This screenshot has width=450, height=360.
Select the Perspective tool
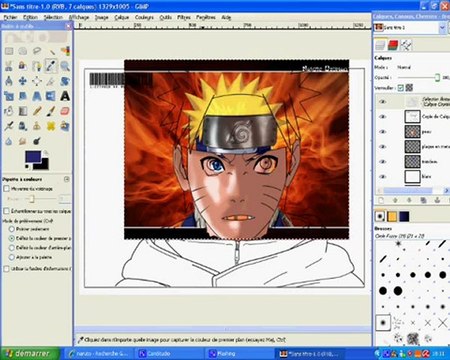pos(37,96)
